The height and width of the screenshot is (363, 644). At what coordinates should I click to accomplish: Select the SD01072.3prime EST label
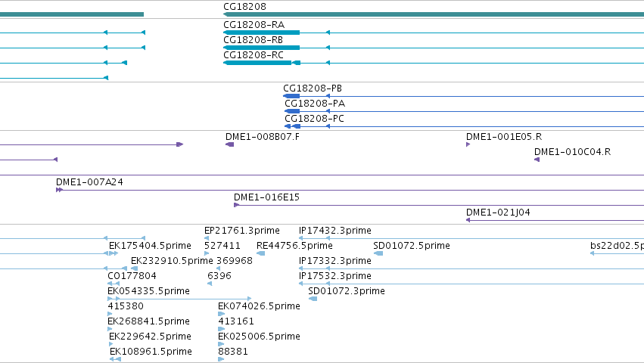347,291
